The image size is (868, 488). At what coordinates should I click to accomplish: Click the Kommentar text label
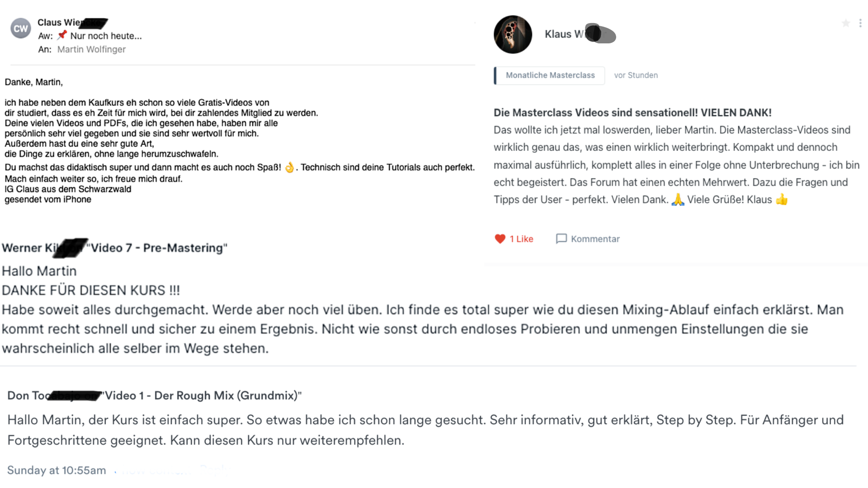tap(595, 239)
